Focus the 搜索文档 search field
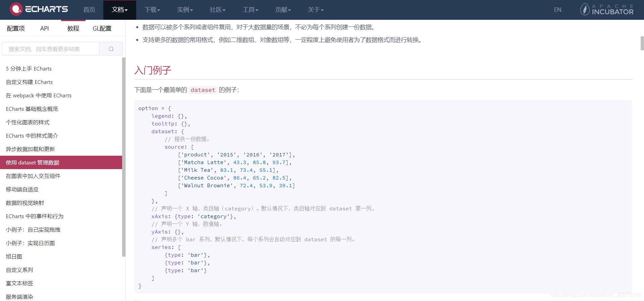Viewport: 644px width, 301px height. (x=51, y=49)
